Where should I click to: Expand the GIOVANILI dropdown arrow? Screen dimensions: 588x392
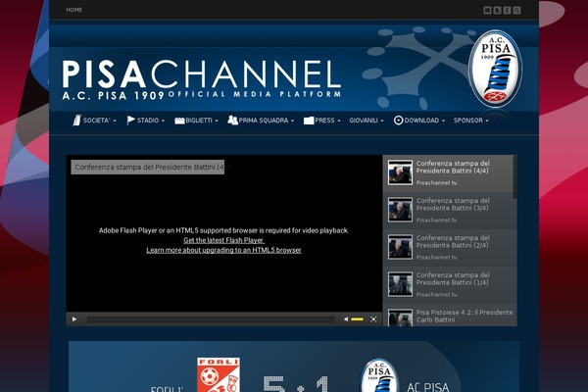(382, 121)
